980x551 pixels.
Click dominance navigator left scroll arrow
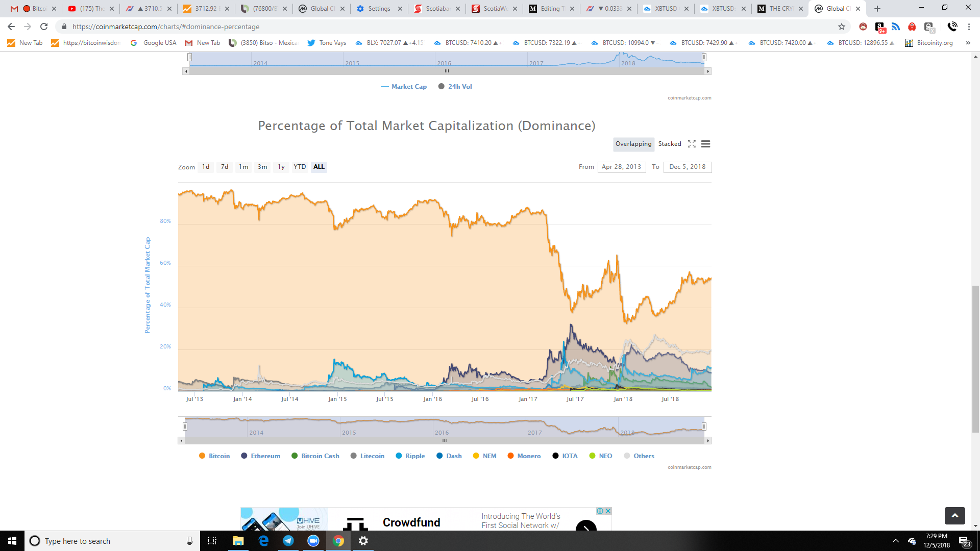(x=181, y=440)
